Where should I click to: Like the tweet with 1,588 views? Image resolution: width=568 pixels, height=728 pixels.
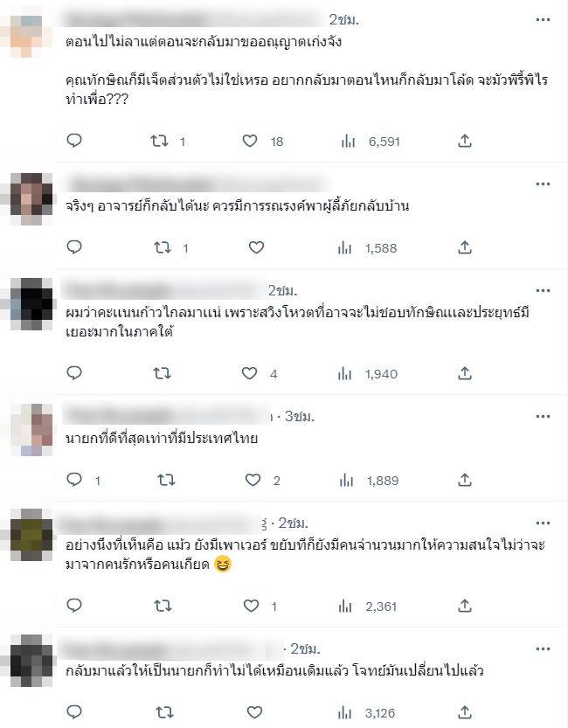[x=256, y=247]
